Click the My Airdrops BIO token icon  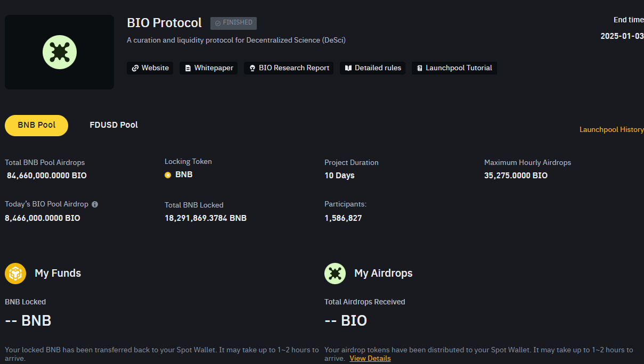click(x=335, y=274)
